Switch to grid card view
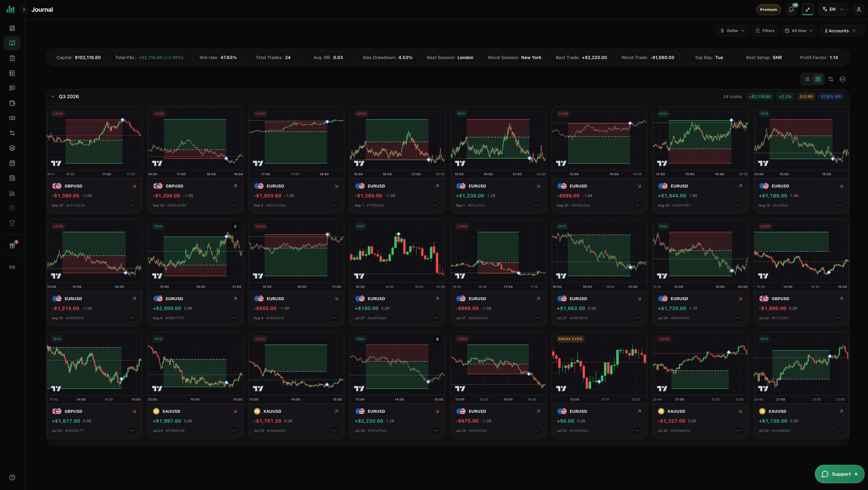868x490 pixels. point(818,79)
